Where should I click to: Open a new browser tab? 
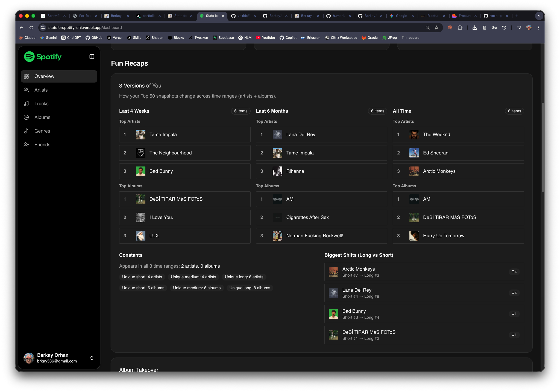(517, 16)
